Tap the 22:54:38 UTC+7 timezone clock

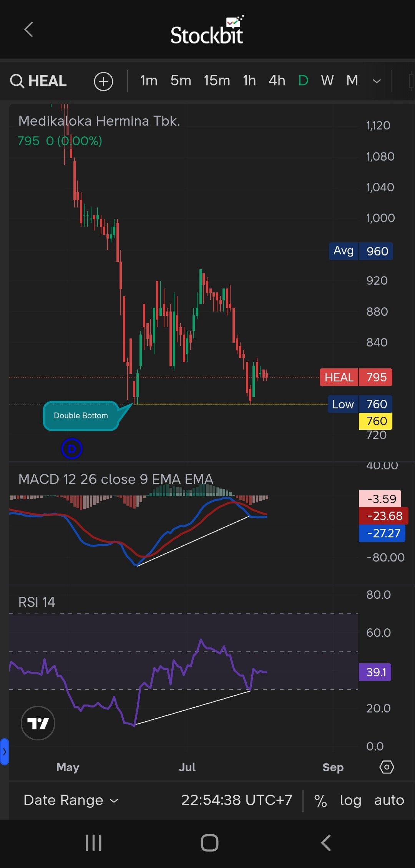pyautogui.click(x=236, y=800)
